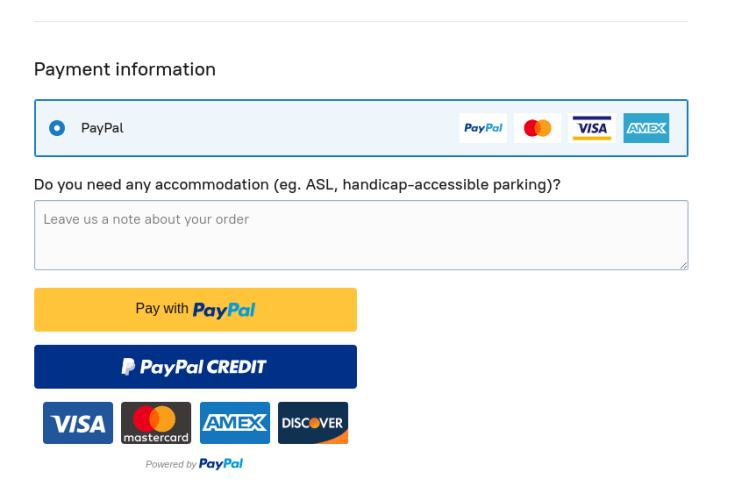Click the Discover card badge
The width and height of the screenshot is (749, 501).
click(313, 423)
